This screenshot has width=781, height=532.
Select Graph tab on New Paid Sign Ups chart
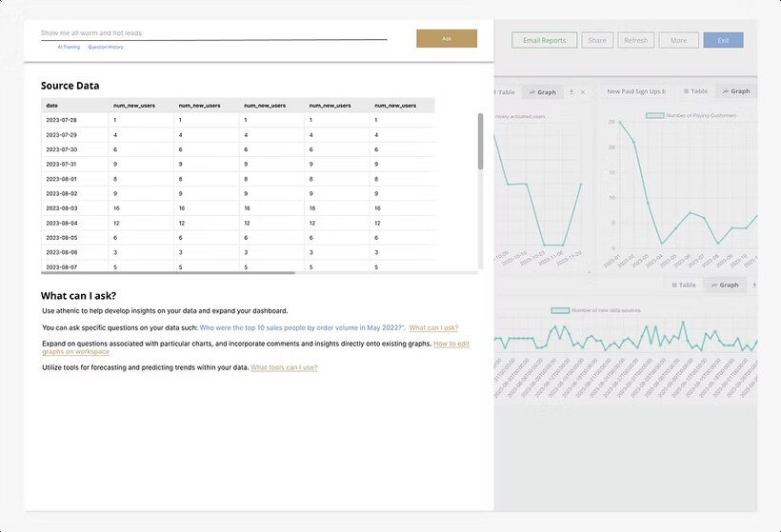[736, 91]
